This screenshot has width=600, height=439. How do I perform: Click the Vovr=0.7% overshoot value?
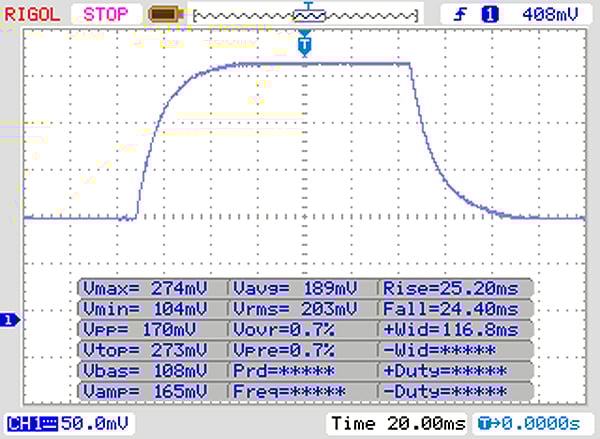284,329
